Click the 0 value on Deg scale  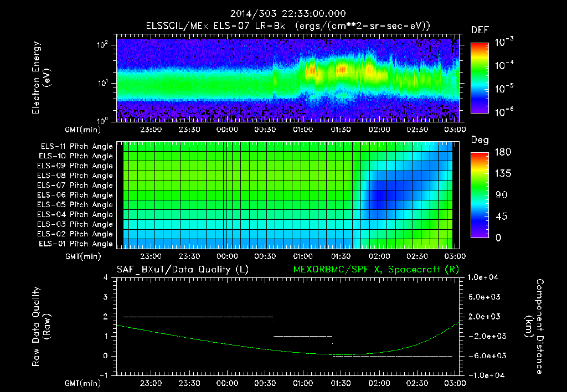(498, 238)
